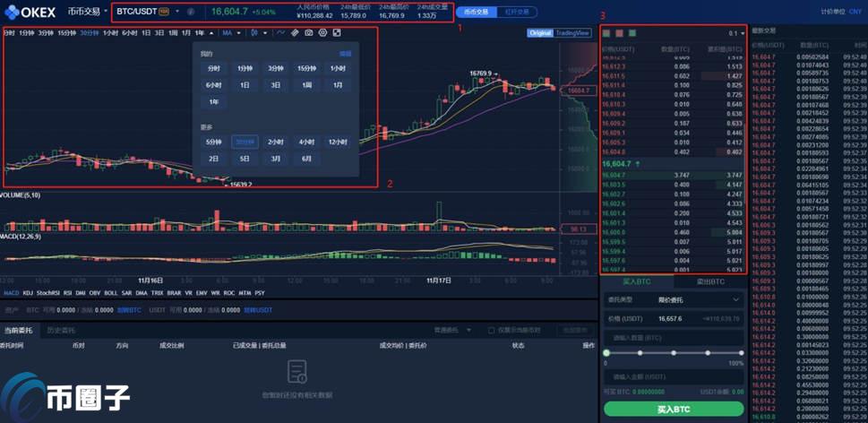Screen dimensions: 868x423
Task: Open the 0.1 depth precision dropdown
Action: [x=736, y=34]
